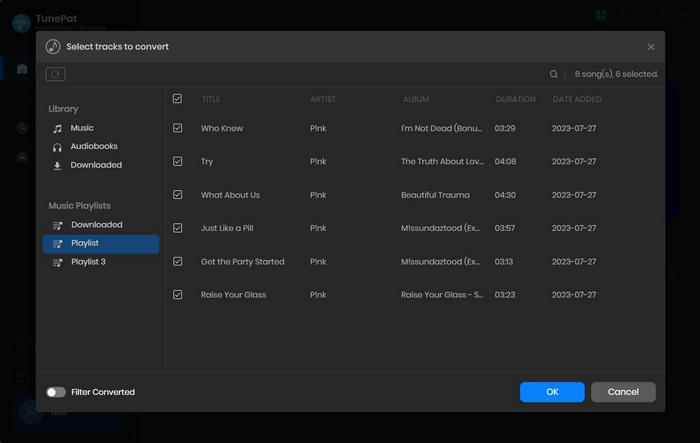Click album Raise Your Glass - S...
The image size is (700, 443).
coord(442,295)
